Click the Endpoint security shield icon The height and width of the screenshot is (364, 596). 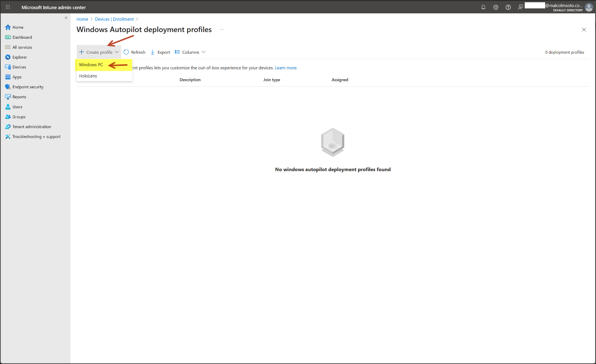point(8,87)
